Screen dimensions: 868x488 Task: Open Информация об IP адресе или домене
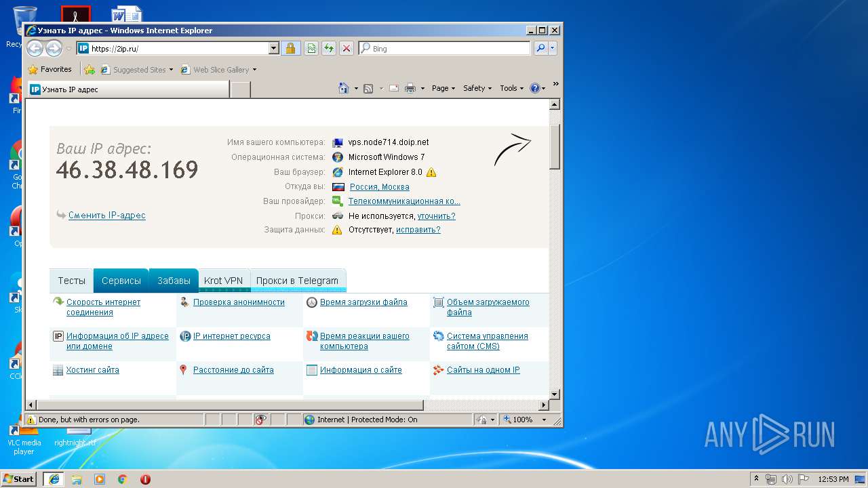point(117,341)
